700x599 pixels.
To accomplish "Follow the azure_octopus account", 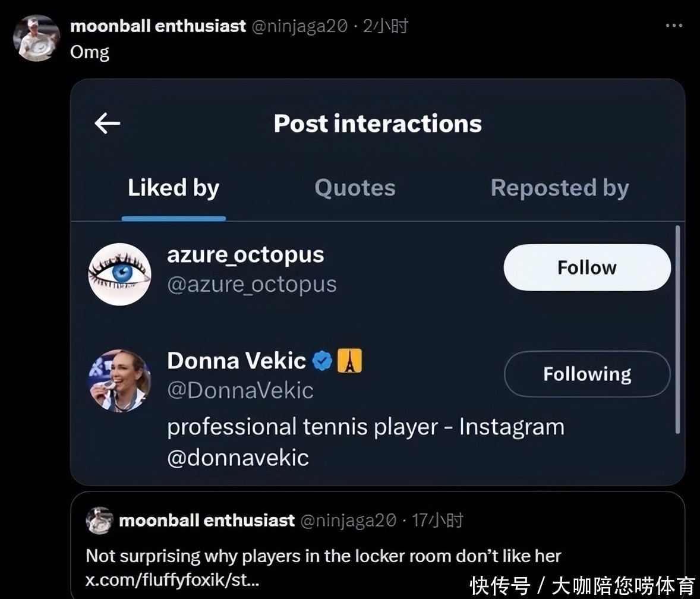I will pos(587,267).
